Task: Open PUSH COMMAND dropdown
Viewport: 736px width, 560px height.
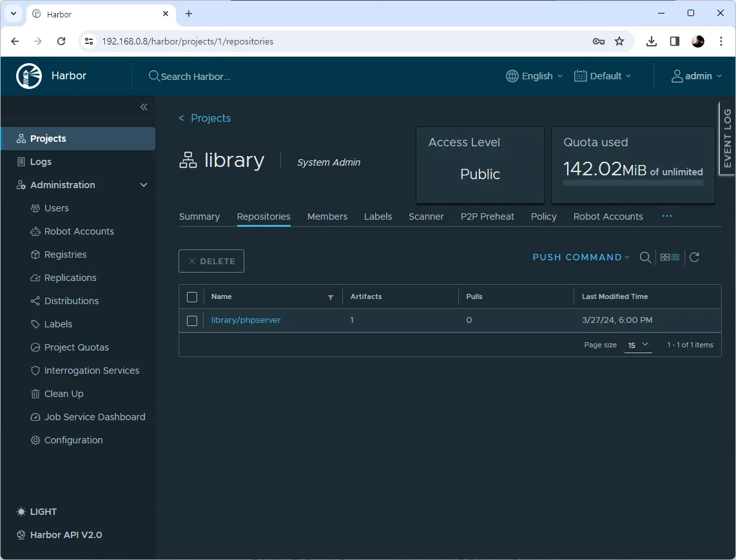Action: (x=581, y=257)
